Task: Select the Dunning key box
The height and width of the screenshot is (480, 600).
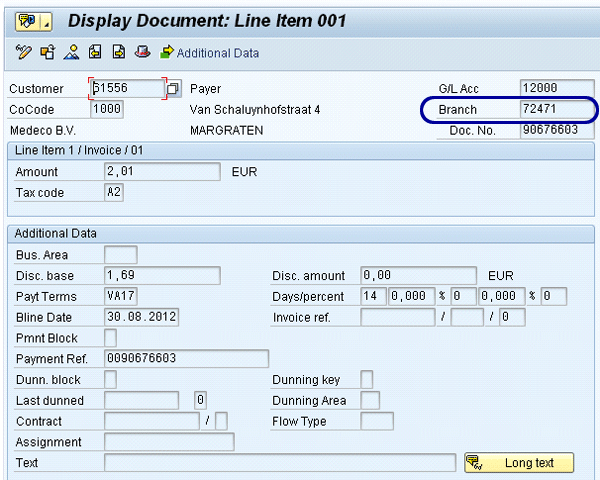Action: coord(367,379)
